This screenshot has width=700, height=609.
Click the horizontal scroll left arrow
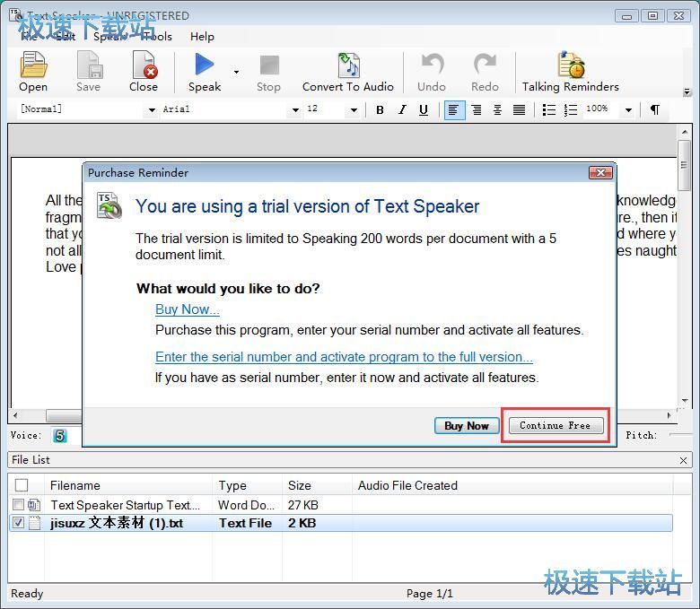15,415
